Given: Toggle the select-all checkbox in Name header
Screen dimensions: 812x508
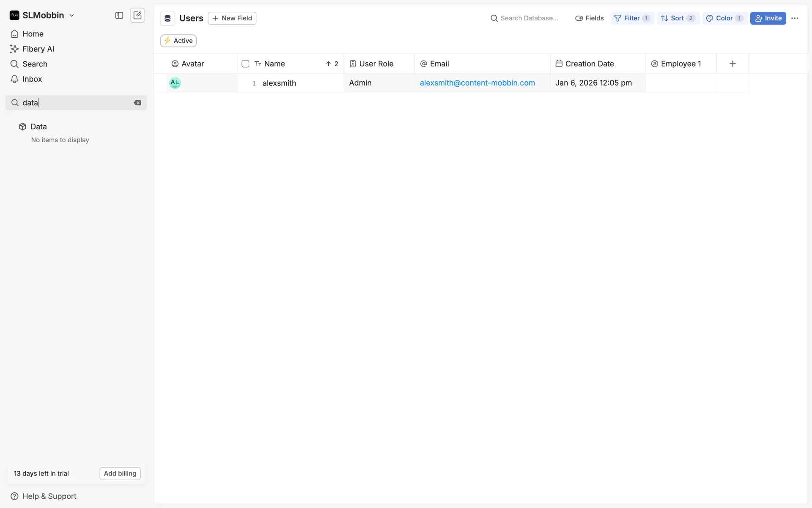Looking at the screenshot, I should point(245,63).
